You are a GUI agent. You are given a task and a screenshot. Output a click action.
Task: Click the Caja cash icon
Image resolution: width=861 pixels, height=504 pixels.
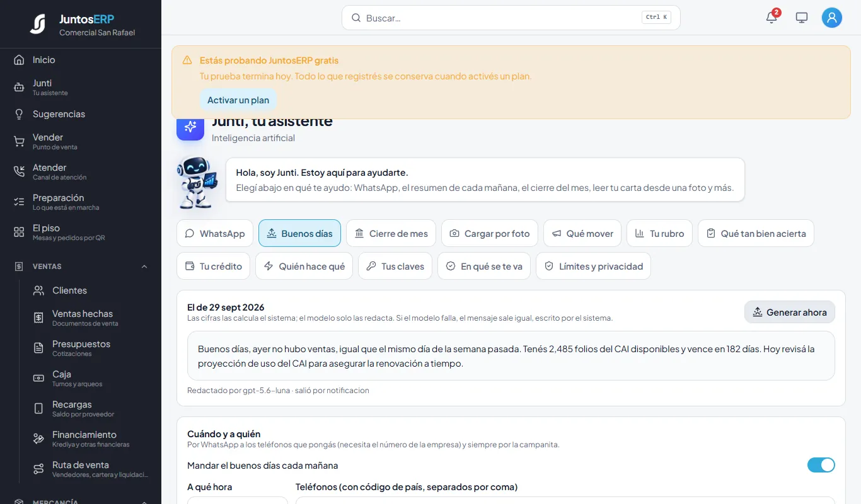pos(38,378)
